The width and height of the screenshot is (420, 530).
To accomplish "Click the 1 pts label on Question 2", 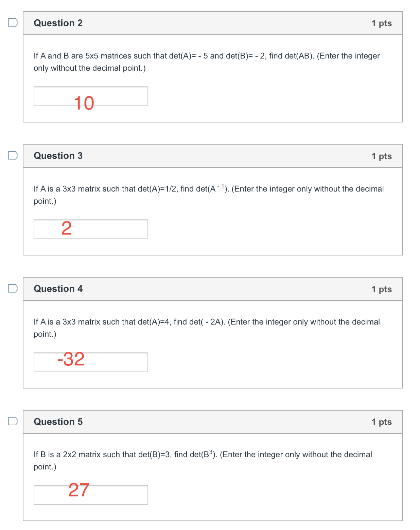I will click(x=381, y=23).
